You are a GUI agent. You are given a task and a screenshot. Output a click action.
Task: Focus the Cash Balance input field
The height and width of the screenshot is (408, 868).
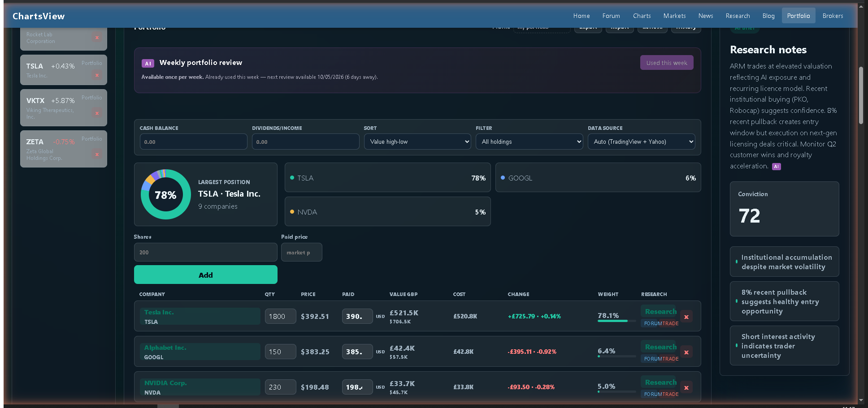[193, 142]
